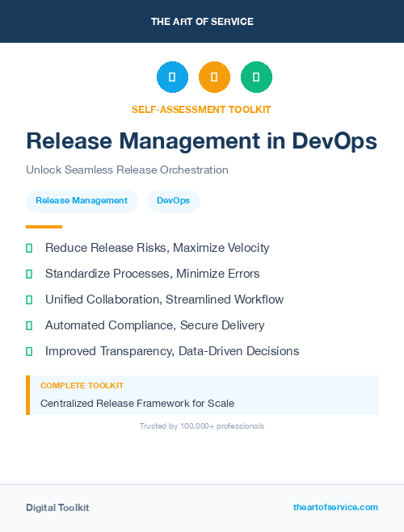Click the bullet icon beside Improved Transparency
404x532 pixels.
29,351
